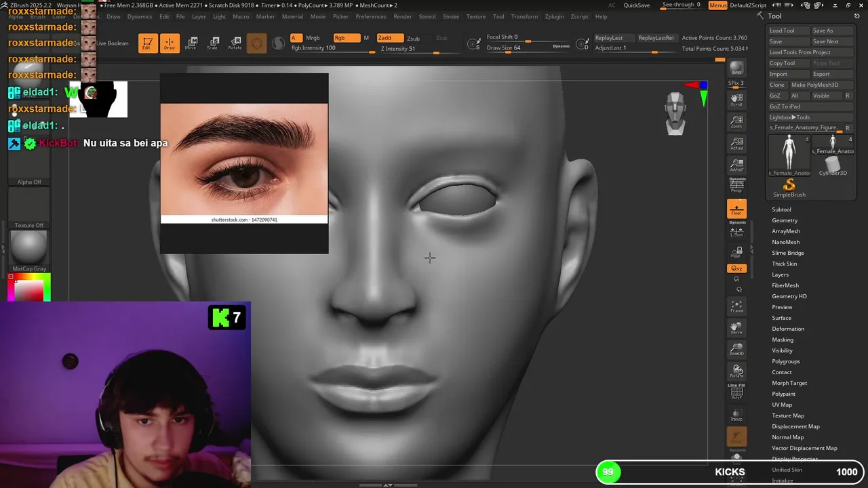Click the half-shaded sphere material icon
868x488 pixels.
point(278,44)
